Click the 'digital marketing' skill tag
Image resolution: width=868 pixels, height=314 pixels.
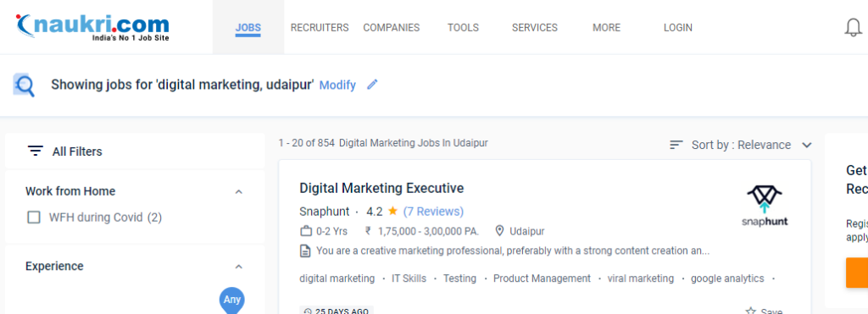coord(337,278)
